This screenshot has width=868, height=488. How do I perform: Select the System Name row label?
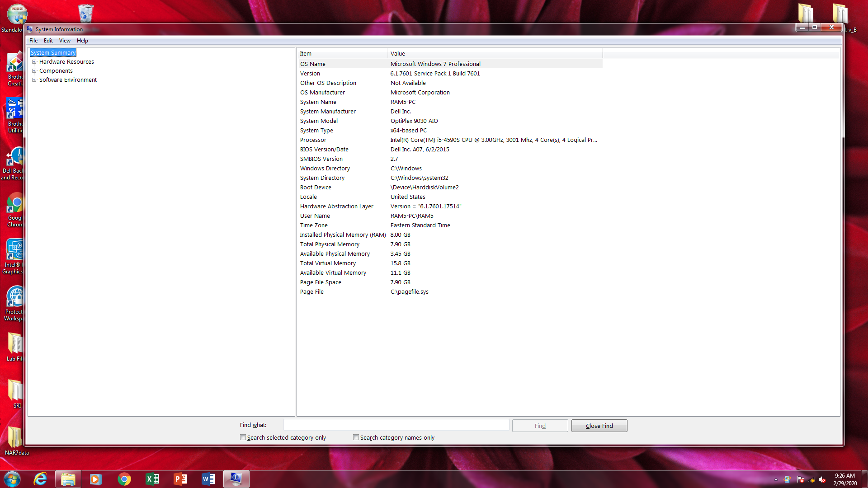click(318, 102)
